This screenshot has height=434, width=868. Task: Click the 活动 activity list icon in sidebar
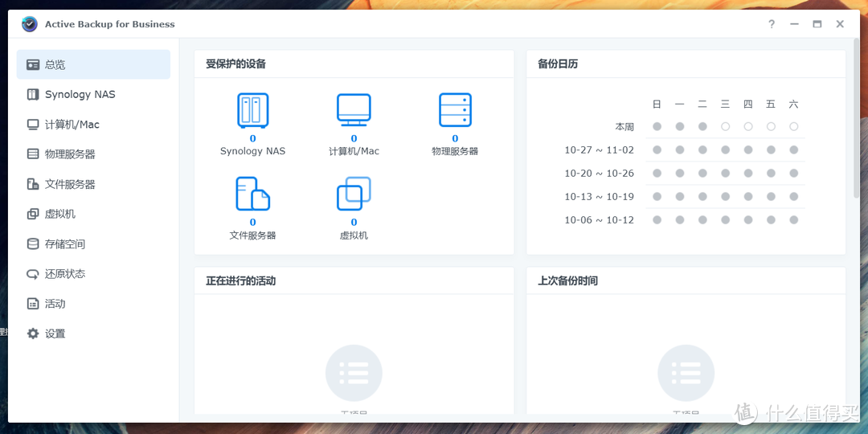33,304
